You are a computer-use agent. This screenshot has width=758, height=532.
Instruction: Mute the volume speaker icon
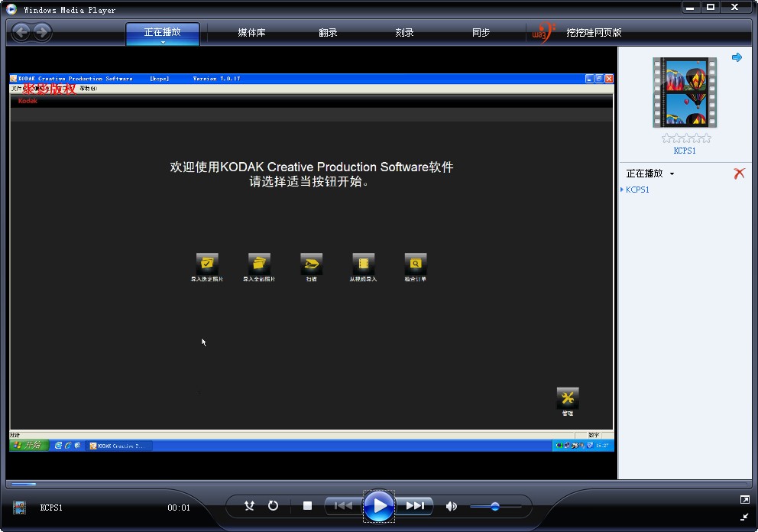pos(451,506)
